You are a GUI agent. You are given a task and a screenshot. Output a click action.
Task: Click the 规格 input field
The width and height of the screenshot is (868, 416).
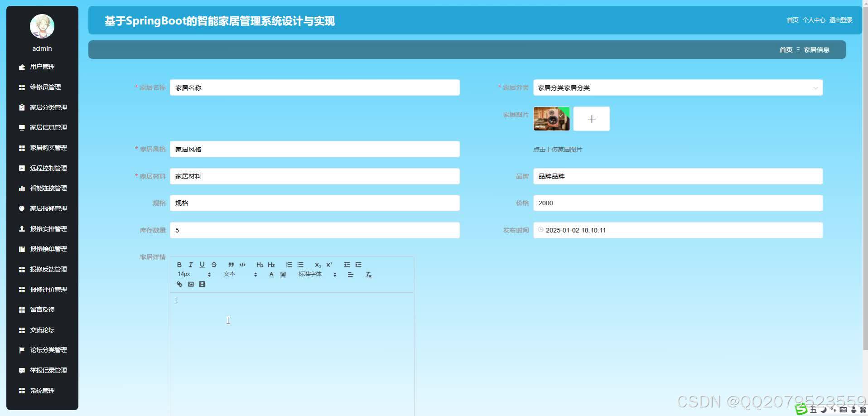315,203
